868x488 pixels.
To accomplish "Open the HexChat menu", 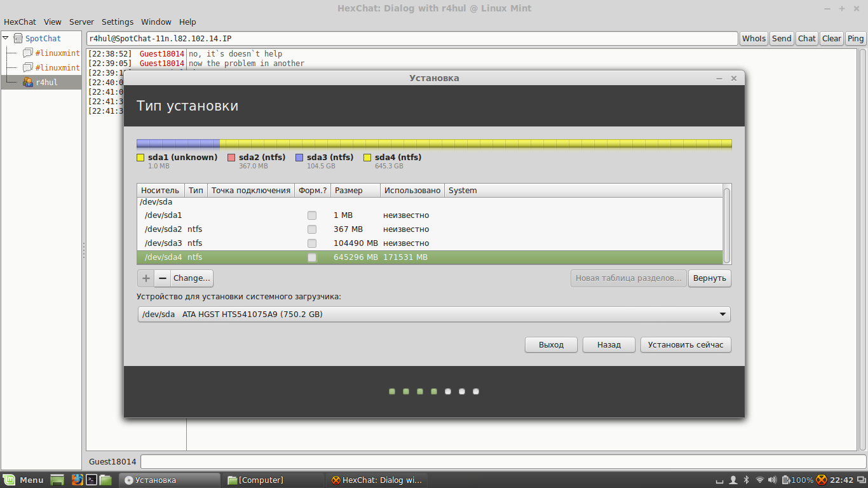I will click(20, 22).
